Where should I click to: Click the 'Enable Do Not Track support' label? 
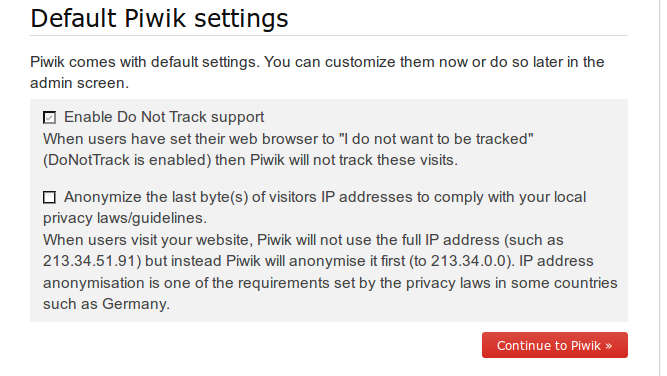tap(164, 117)
